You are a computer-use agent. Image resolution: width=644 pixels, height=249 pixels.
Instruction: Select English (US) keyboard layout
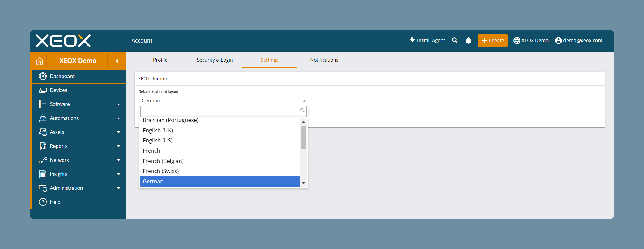(x=220, y=141)
